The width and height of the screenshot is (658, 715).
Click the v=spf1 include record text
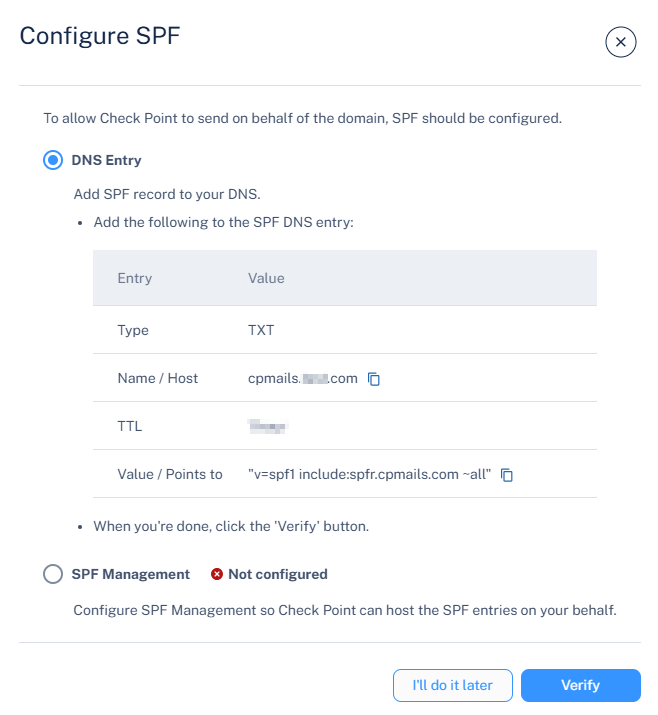[x=369, y=474]
